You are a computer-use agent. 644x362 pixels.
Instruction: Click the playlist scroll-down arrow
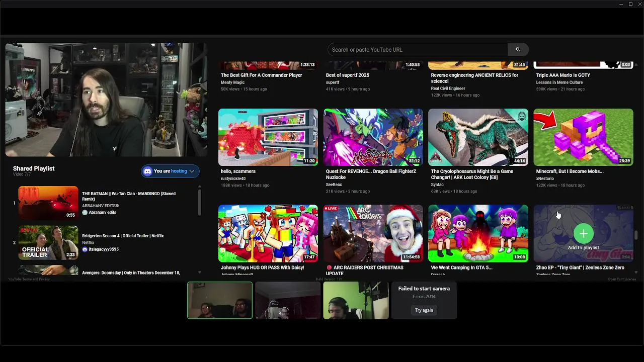point(200,273)
